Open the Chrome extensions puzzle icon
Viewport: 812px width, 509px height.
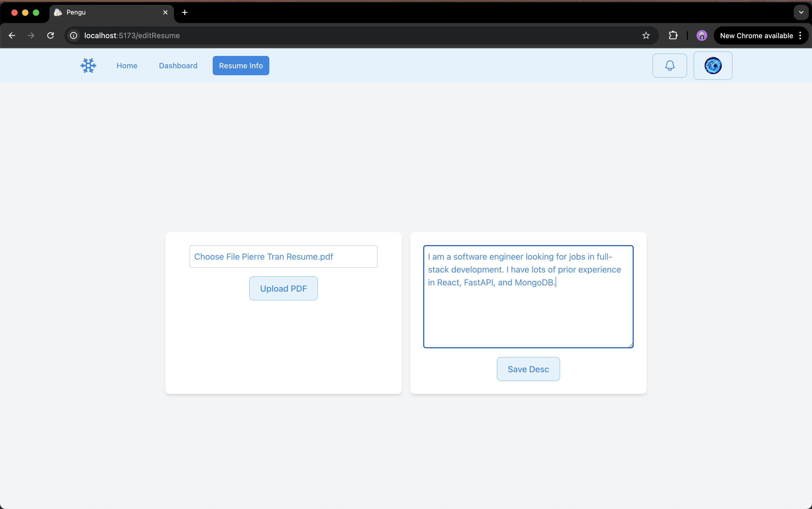pyautogui.click(x=673, y=36)
